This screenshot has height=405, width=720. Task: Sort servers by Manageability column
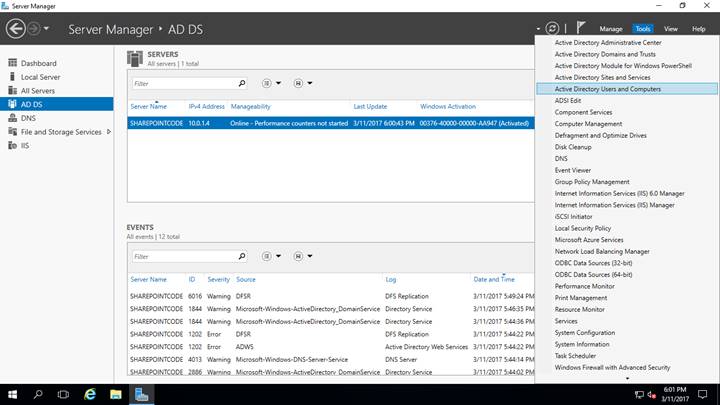(250, 107)
